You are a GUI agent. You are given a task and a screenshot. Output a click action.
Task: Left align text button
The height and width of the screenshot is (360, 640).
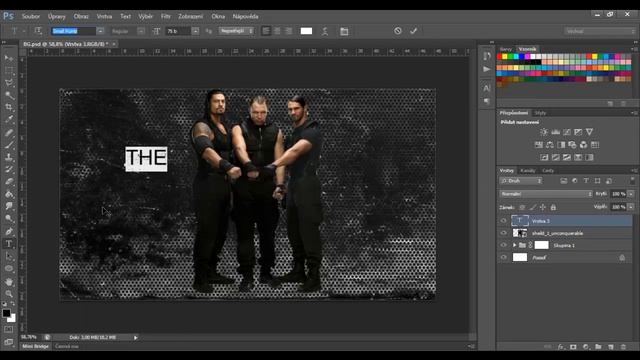(266, 31)
